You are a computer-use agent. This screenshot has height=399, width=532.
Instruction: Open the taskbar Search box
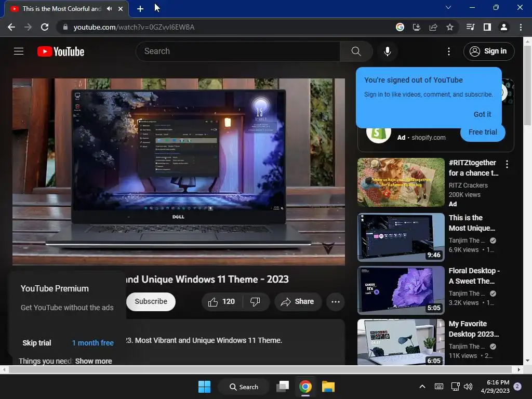click(x=244, y=387)
